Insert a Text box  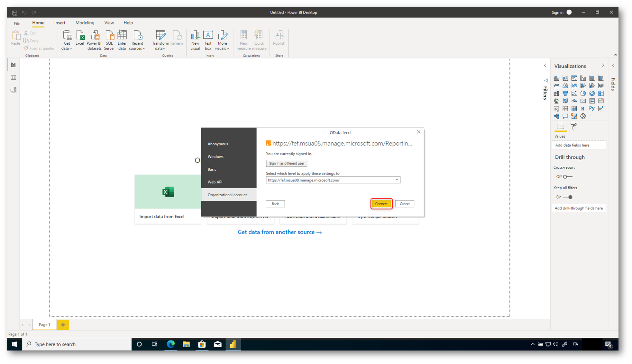tap(208, 40)
